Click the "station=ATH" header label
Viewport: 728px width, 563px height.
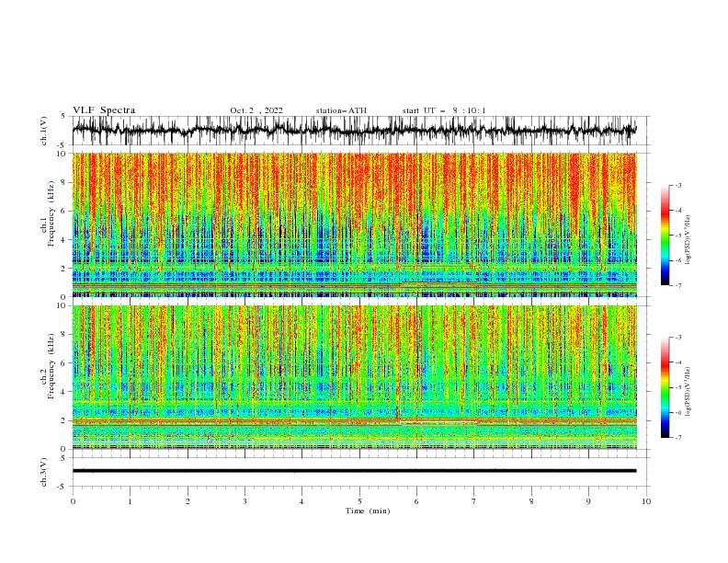pyautogui.click(x=341, y=110)
